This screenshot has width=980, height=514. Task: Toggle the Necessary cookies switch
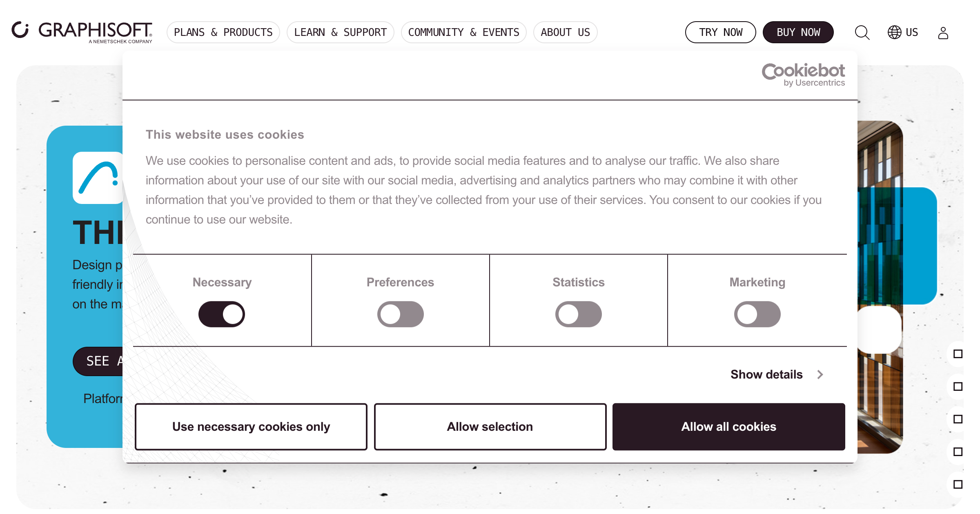tap(222, 314)
